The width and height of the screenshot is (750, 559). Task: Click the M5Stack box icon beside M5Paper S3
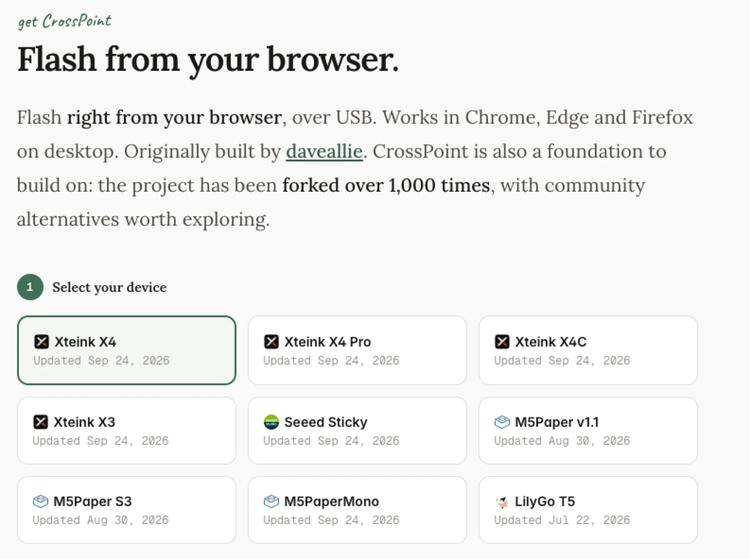pyautogui.click(x=41, y=501)
